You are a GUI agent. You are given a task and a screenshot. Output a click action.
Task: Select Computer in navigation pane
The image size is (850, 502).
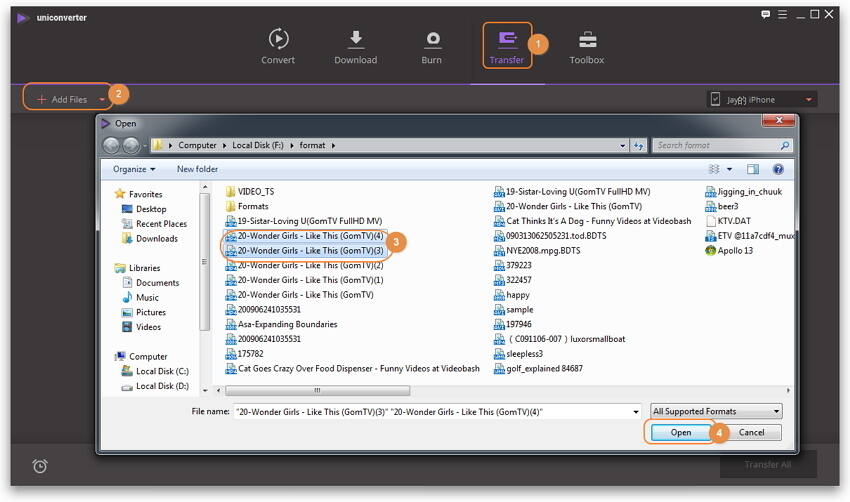pyautogui.click(x=147, y=356)
